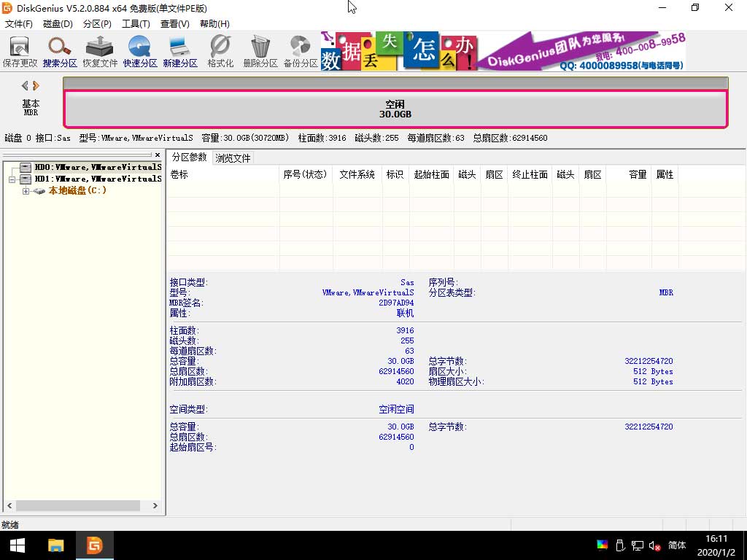This screenshot has height=560, width=747.
Task: Open File Explorer from the taskbar
Action: tap(55, 545)
